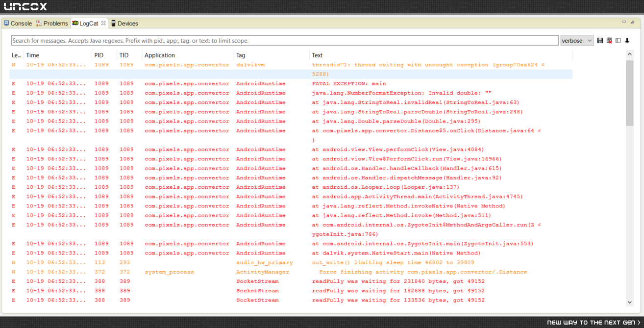Click the Text column header
Image resolution: width=644 pixels, height=328 pixels.
[x=441, y=55]
